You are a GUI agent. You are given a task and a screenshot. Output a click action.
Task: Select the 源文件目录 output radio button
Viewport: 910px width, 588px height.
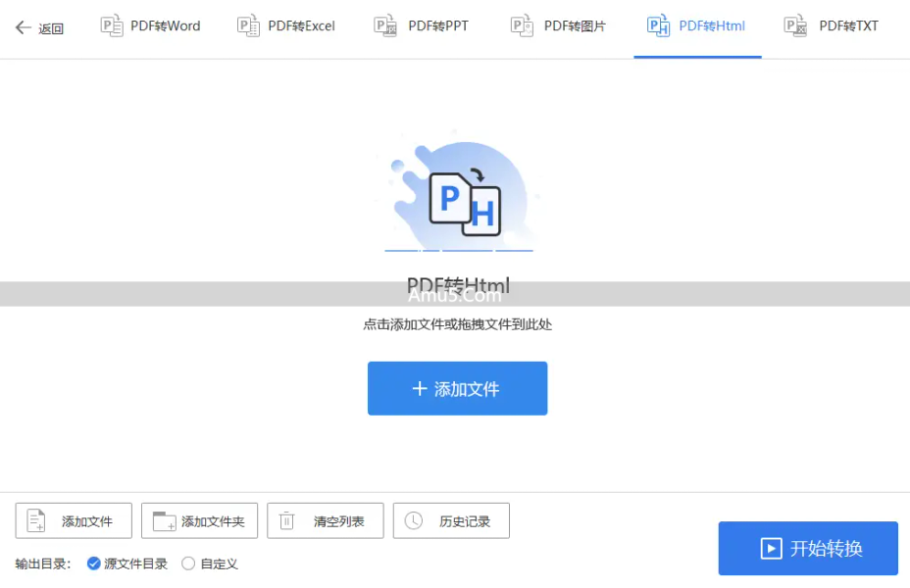tap(92, 563)
